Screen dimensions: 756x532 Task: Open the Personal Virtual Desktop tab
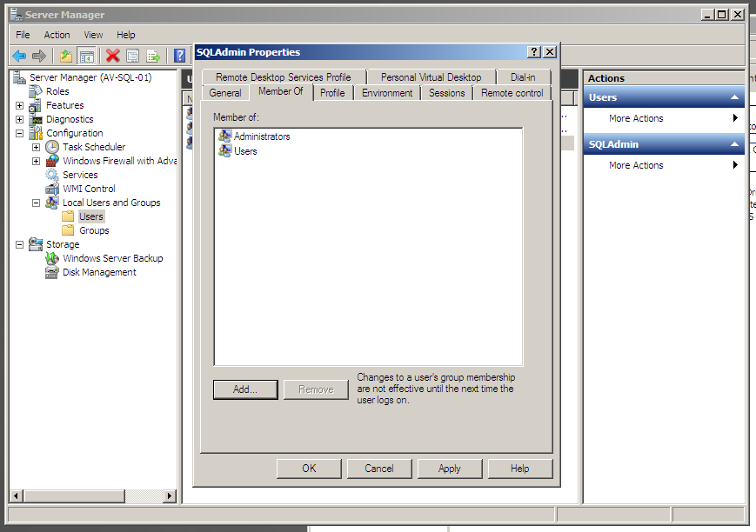click(431, 77)
